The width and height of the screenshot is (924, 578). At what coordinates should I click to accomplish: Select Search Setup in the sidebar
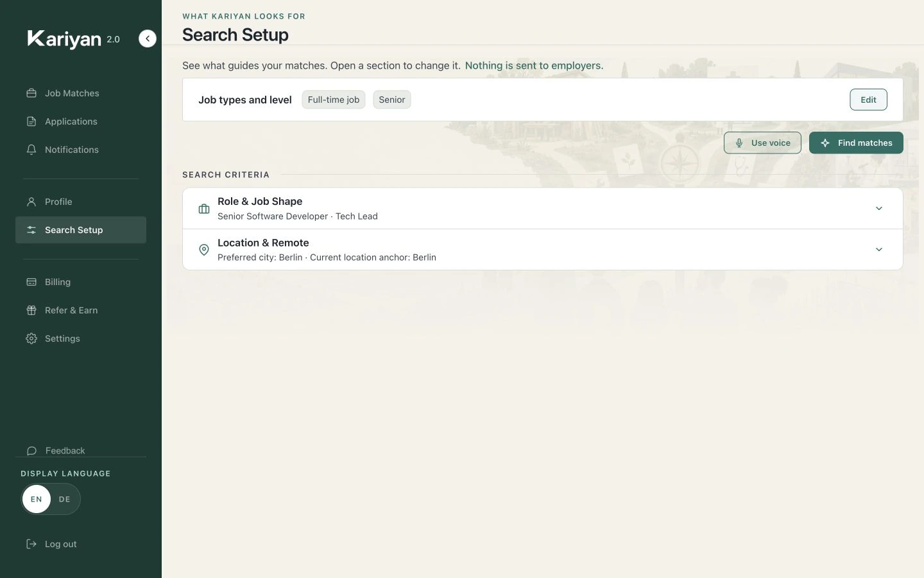[x=81, y=230]
